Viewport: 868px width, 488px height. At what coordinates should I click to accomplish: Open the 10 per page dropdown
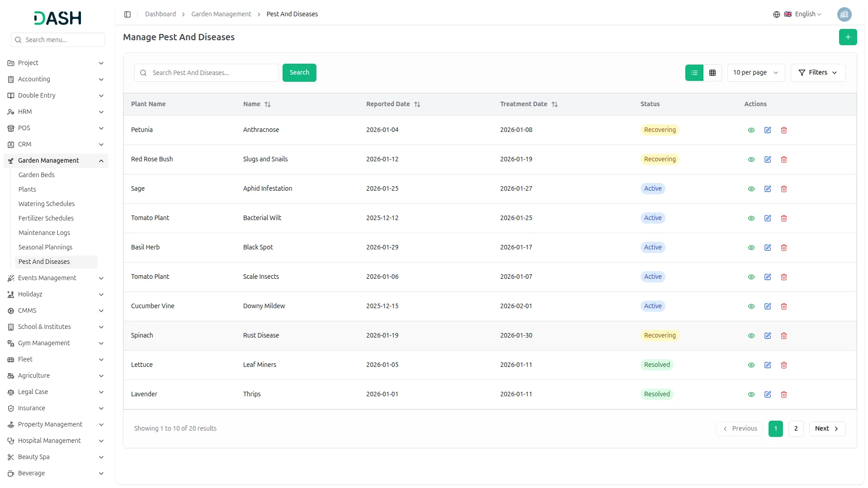pos(755,73)
